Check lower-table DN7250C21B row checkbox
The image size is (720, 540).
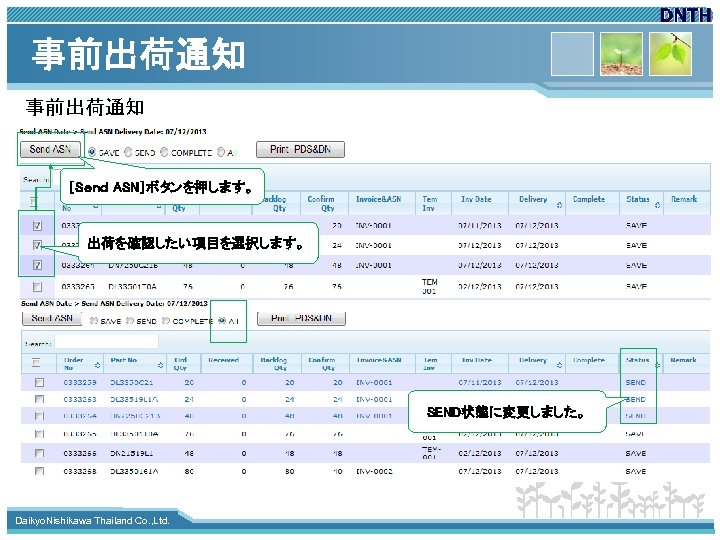(39, 416)
